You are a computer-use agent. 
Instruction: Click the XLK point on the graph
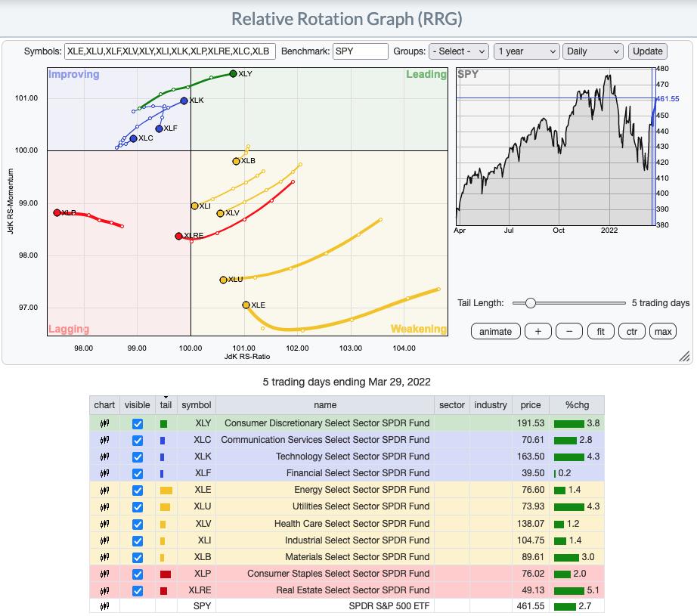tap(184, 101)
